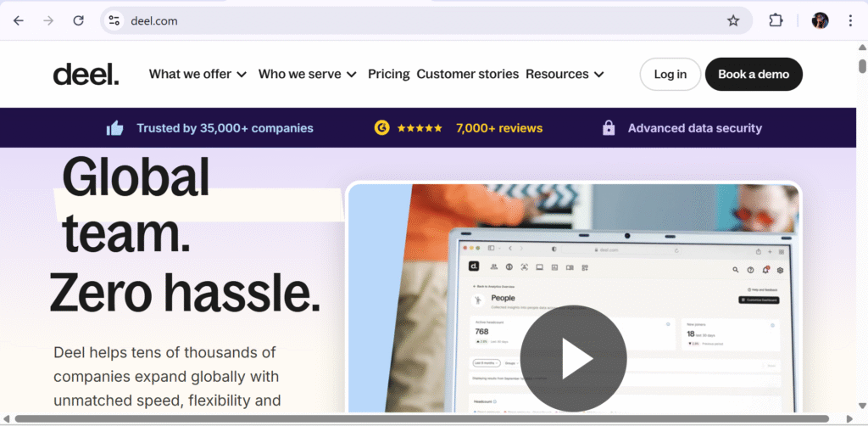
Task: Click Trusted by 35,000+ companies text
Action: click(x=225, y=128)
